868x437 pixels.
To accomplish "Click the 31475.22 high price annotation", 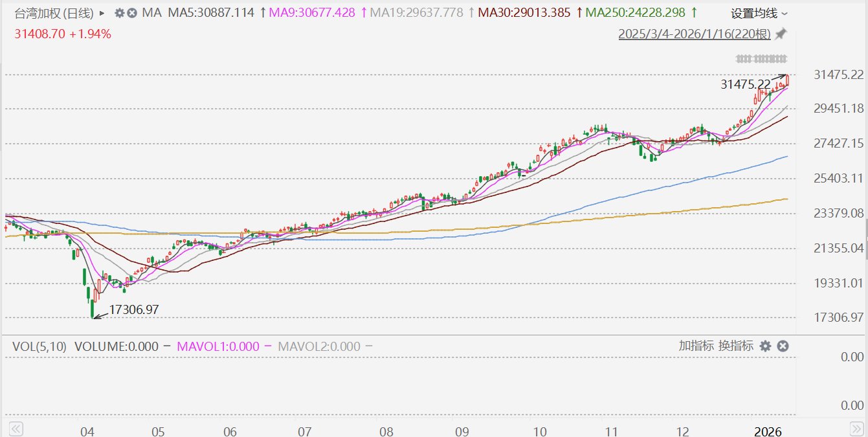I will (x=745, y=84).
